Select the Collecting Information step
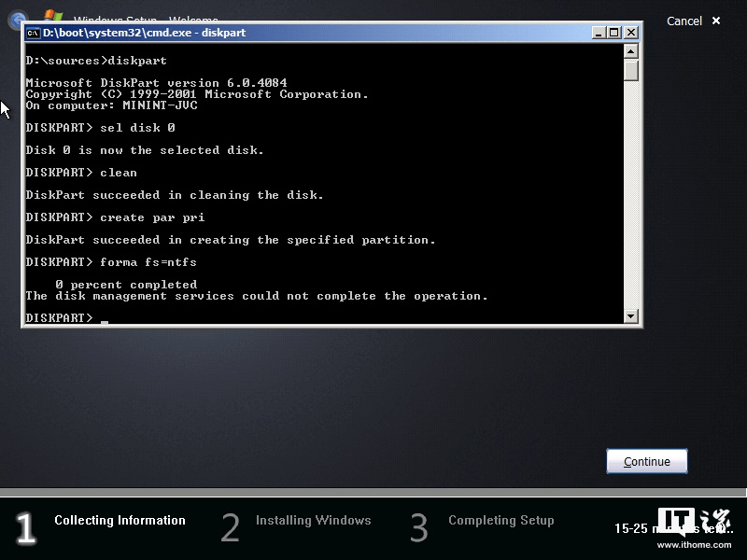This screenshot has height=560, width=747. (120, 521)
